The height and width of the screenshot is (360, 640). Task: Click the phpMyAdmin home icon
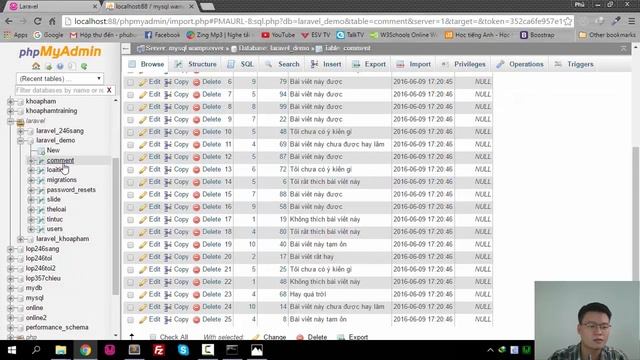(x=36, y=66)
